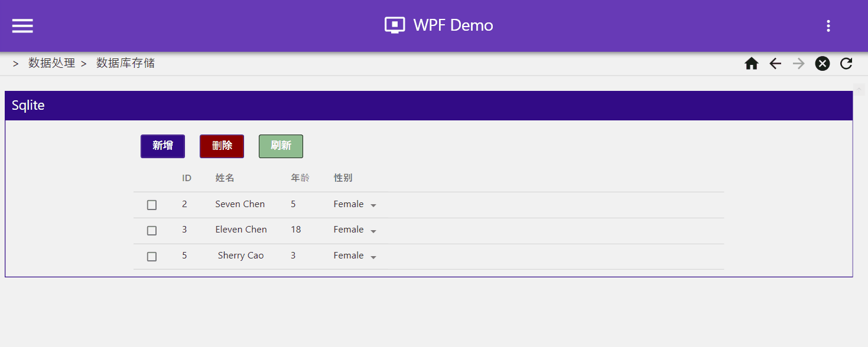Navigate back with the left arrow

775,64
